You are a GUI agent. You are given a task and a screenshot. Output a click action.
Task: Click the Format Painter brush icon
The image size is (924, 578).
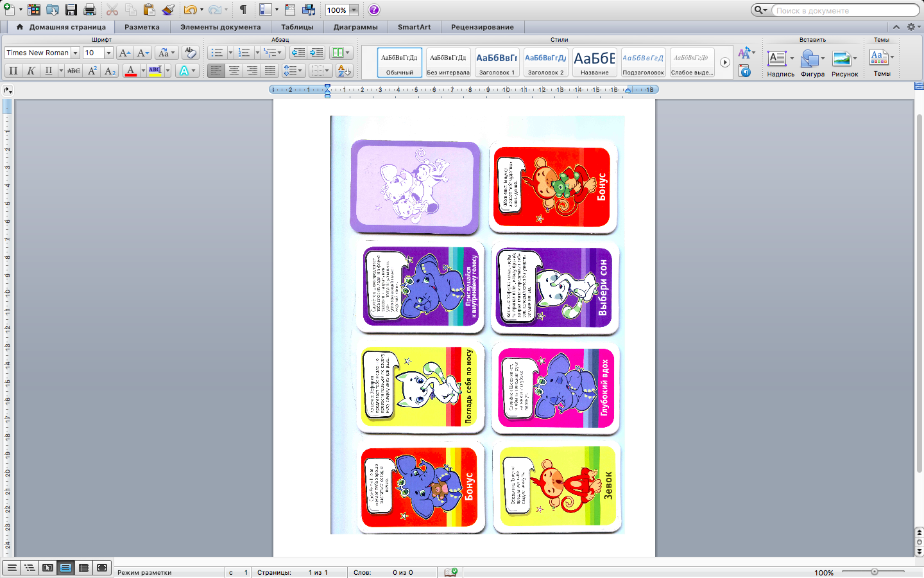167,10
